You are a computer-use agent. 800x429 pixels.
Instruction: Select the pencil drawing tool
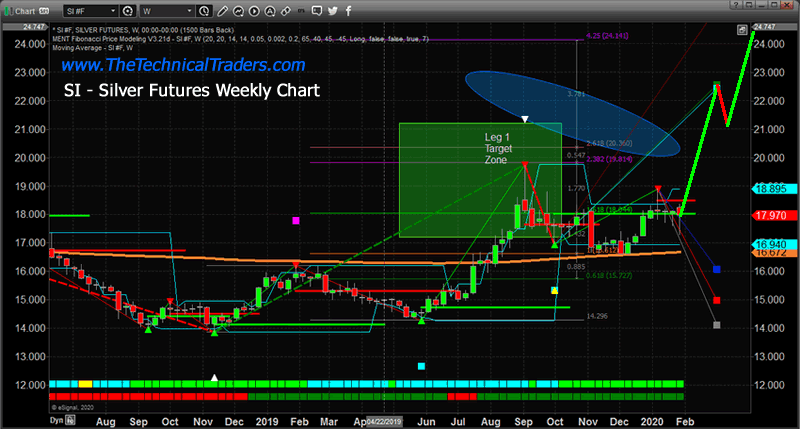(222, 11)
